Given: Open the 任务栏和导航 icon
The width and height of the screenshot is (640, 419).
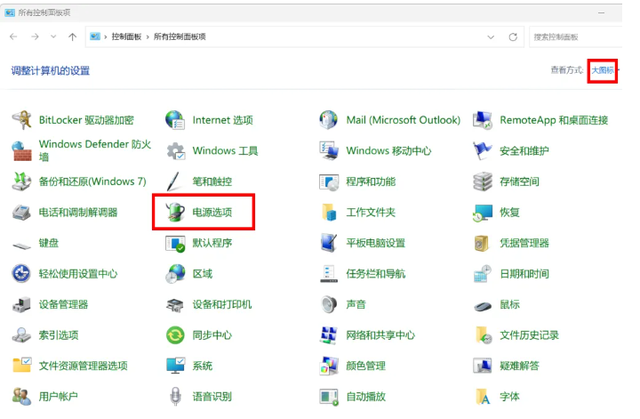Looking at the screenshot, I should [329, 274].
